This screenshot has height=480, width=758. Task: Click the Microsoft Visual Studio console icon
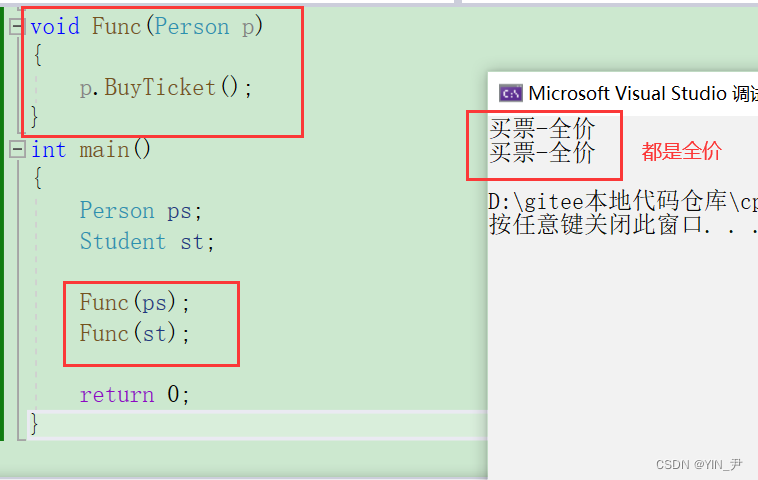[511, 93]
